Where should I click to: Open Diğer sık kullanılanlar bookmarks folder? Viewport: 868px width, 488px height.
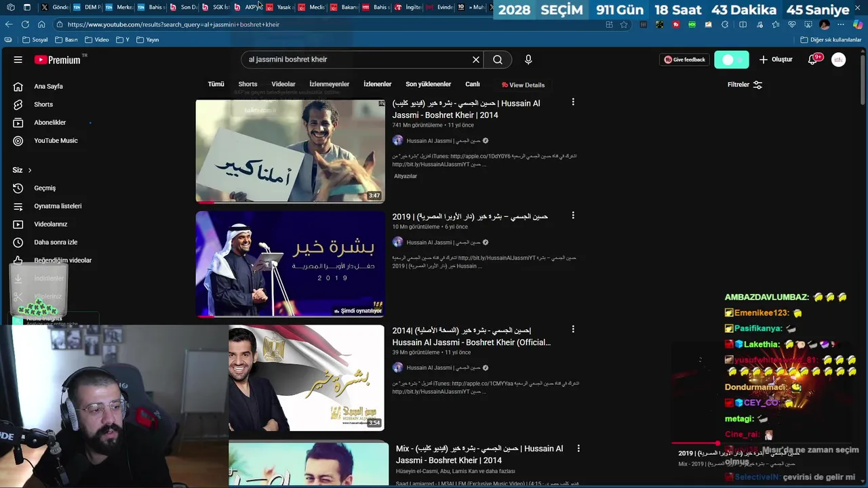point(831,40)
